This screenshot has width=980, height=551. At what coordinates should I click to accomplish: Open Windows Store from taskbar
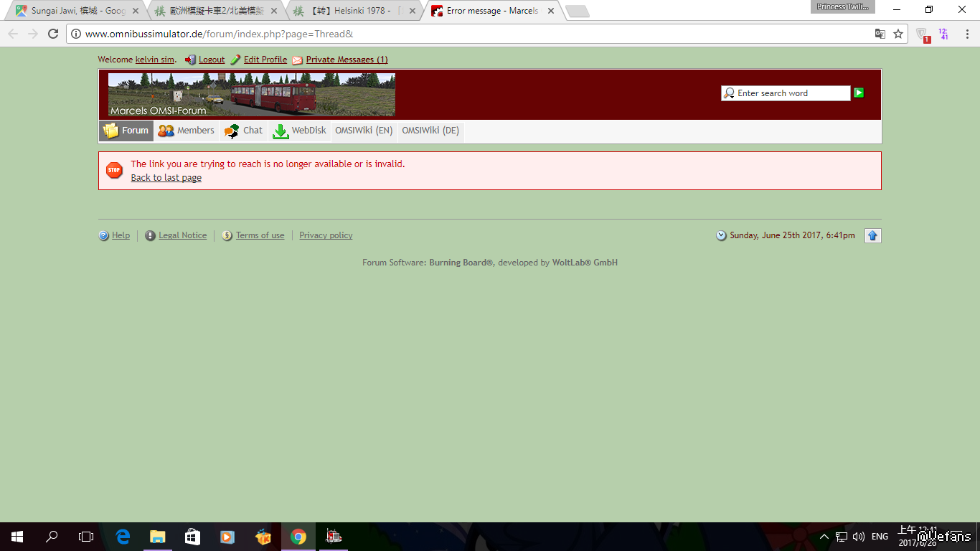pyautogui.click(x=192, y=537)
